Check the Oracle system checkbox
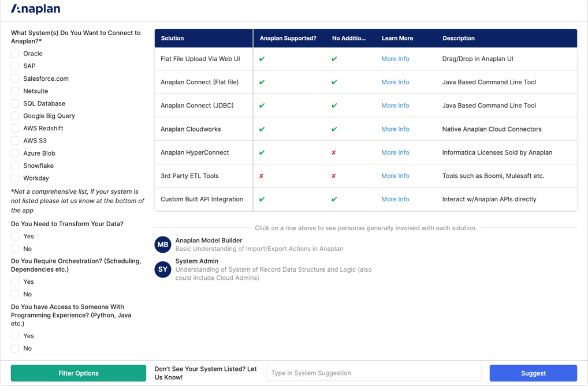The height and width of the screenshot is (386, 588). point(15,54)
